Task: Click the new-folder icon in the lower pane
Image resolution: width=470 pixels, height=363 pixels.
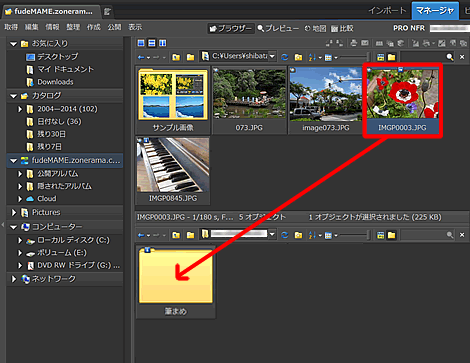Action: coord(190,235)
